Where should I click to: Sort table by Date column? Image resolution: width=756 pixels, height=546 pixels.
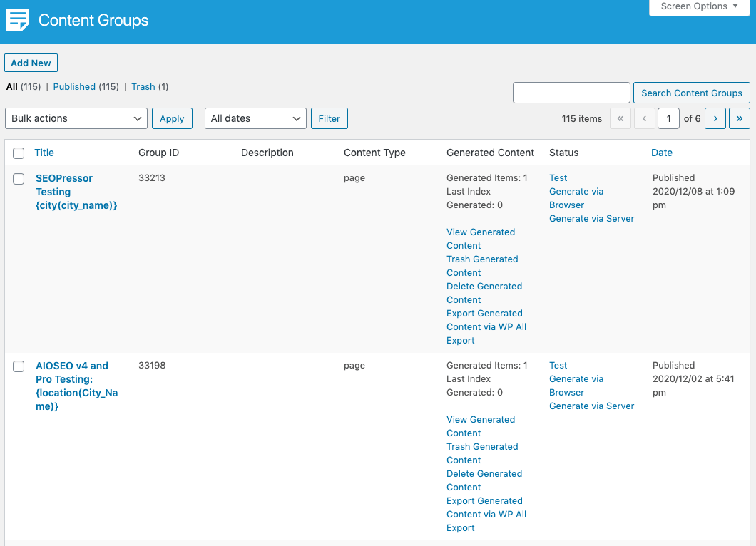point(662,153)
